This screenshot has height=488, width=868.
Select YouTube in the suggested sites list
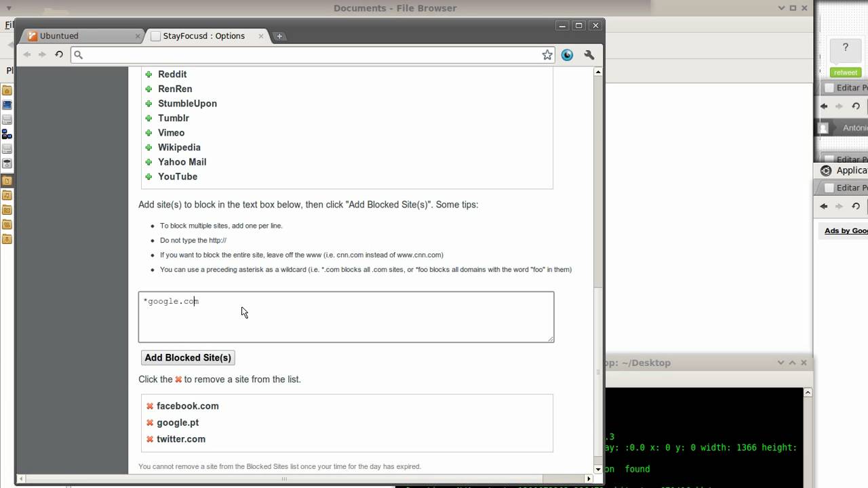click(178, 176)
